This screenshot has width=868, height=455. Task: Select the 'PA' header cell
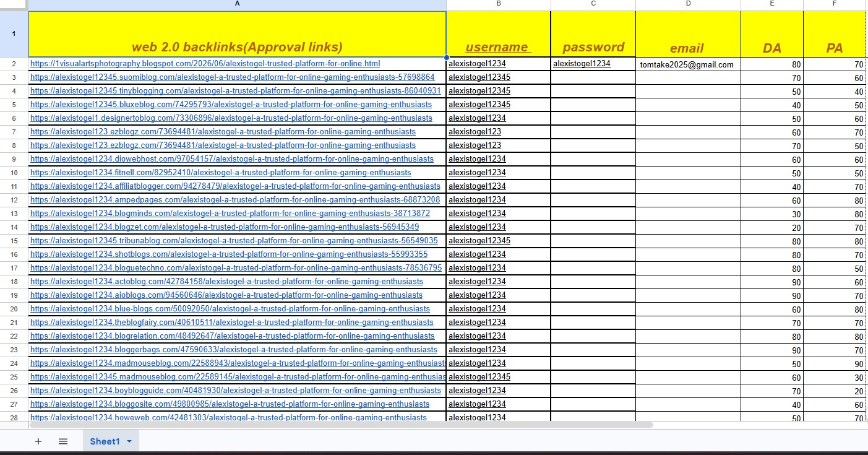pyautogui.click(x=835, y=34)
